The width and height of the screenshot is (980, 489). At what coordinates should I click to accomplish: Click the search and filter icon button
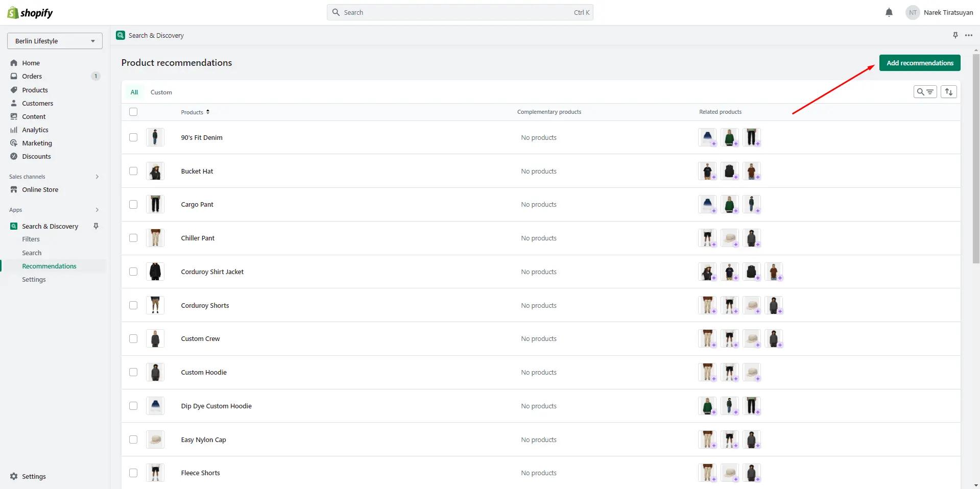925,92
